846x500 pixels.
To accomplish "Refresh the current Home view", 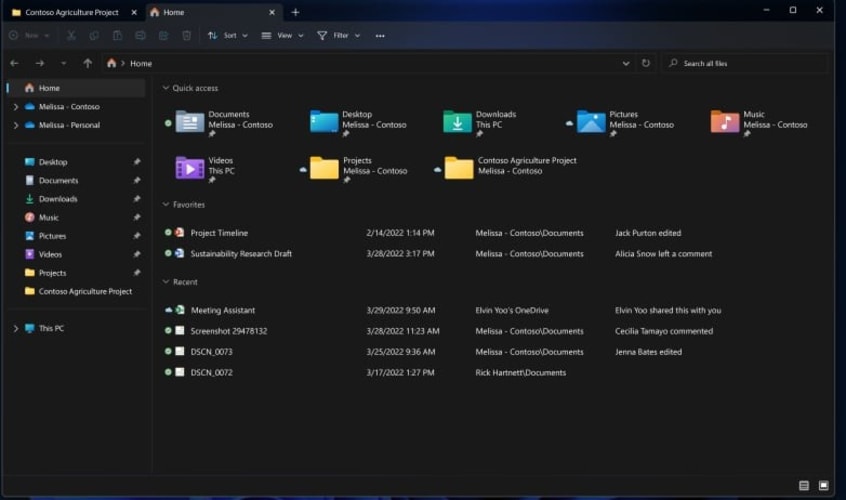I will pos(646,63).
